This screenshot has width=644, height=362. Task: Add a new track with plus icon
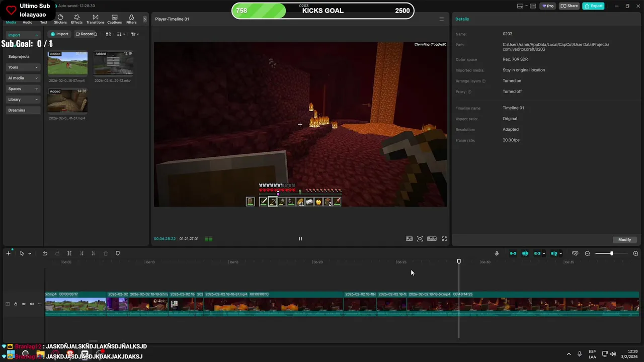pyautogui.click(x=8, y=253)
